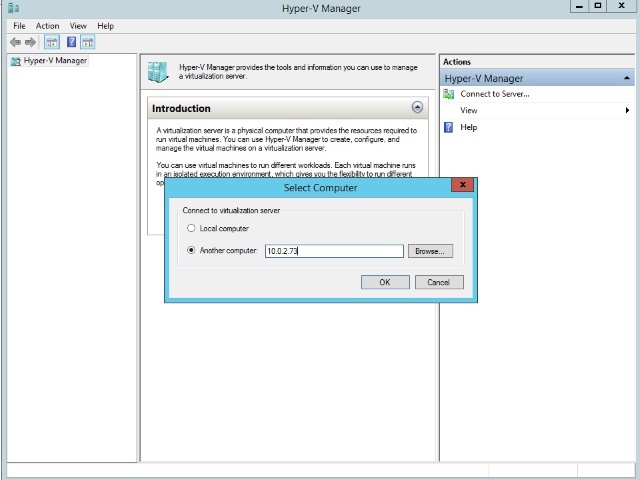Open the Action menu
Image resolution: width=640 pixels, height=480 pixels.
47,26
